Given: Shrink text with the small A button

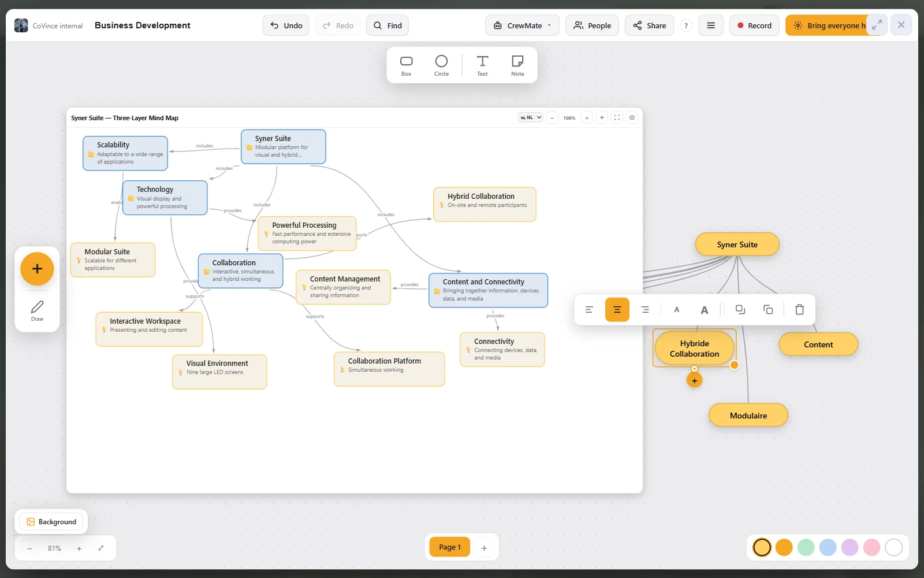Looking at the screenshot, I should (x=677, y=310).
